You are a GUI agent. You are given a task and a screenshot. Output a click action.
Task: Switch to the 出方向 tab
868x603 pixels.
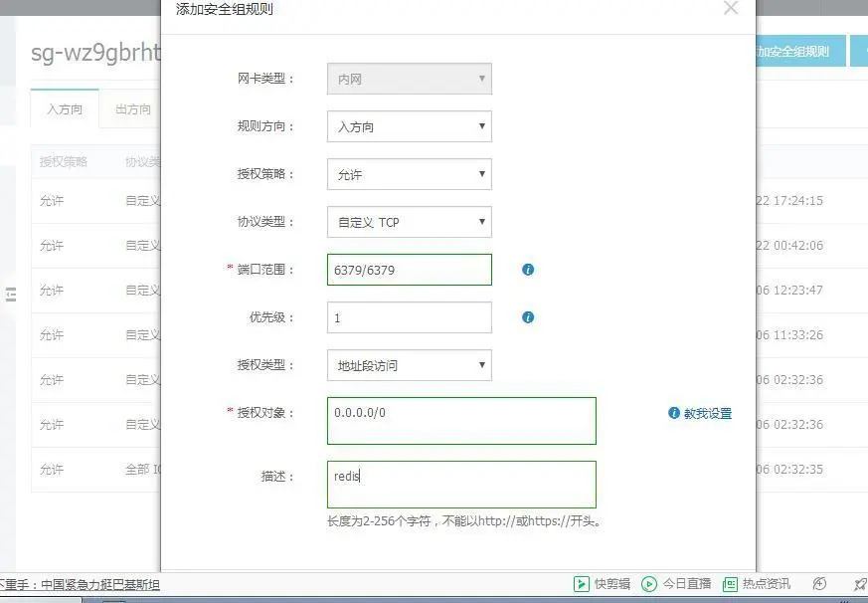pos(132,110)
